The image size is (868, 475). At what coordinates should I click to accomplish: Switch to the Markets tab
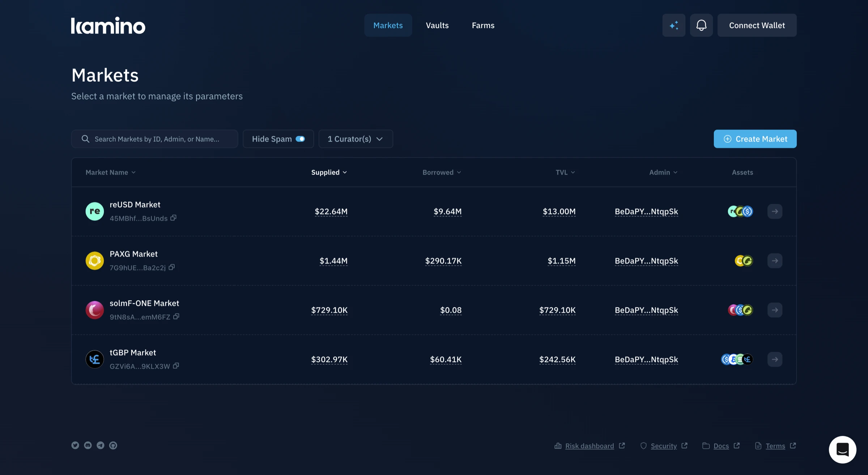point(388,25)
